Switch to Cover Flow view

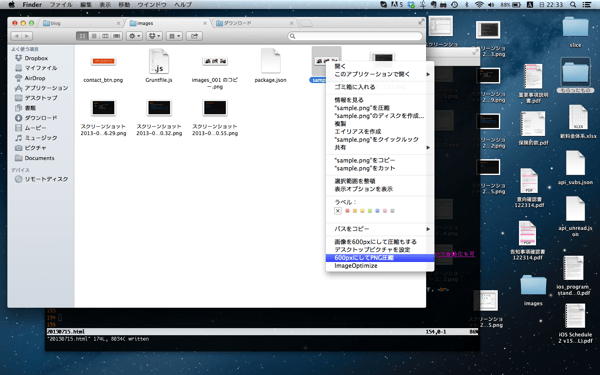117,36
